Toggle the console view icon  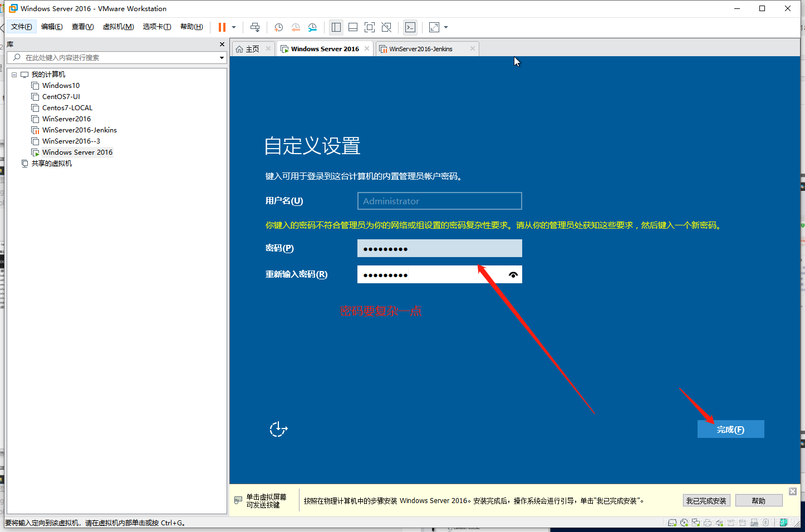410,27
